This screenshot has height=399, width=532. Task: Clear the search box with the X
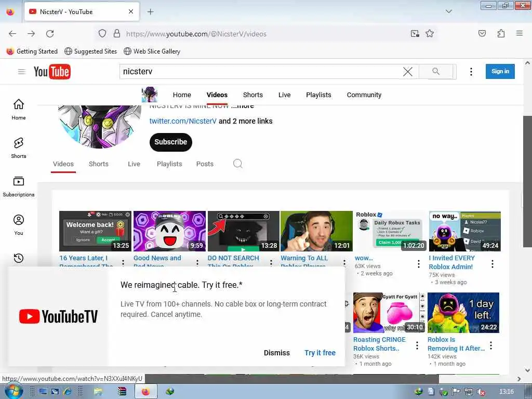point(408,72)
